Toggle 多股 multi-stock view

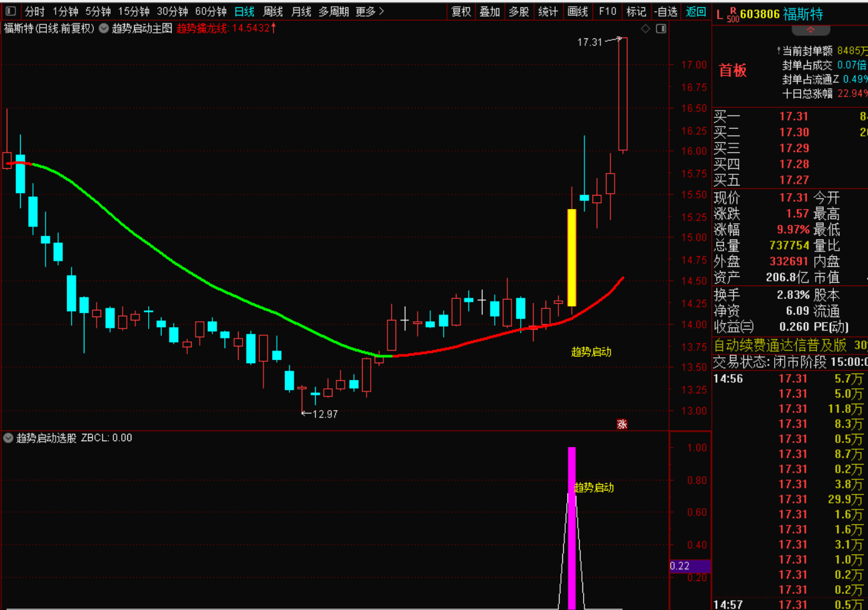pyautogui.click(x=519, y=11)
